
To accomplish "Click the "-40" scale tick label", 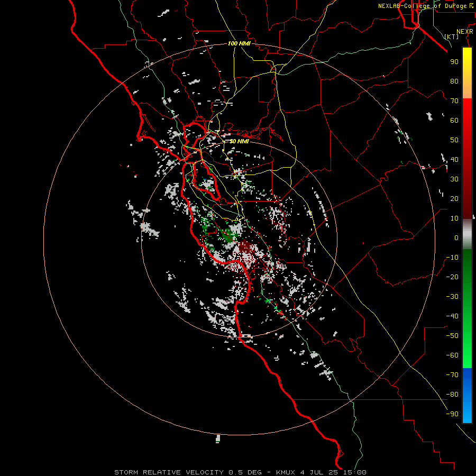I will 452,316.
